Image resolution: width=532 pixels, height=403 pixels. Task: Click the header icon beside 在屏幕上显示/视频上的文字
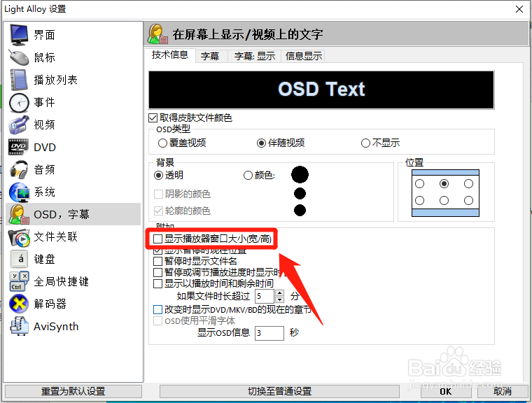[x=157, y=34]
